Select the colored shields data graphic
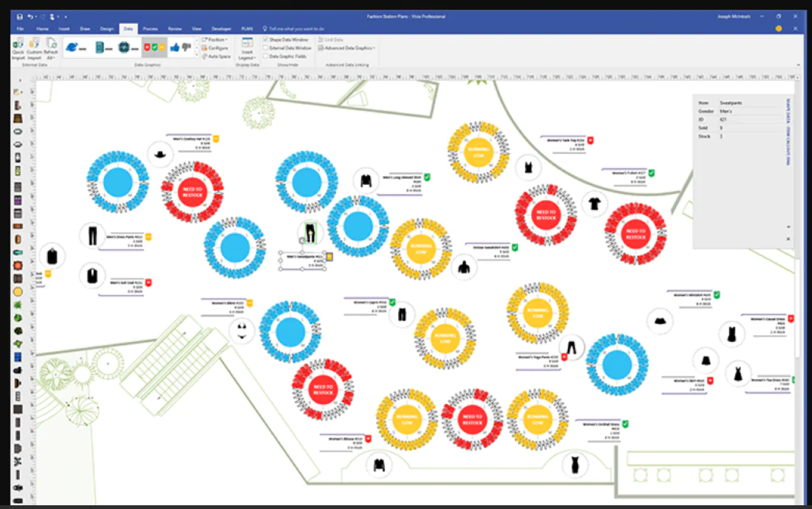Viewport: 812px width, 509px height. point(154,47)
